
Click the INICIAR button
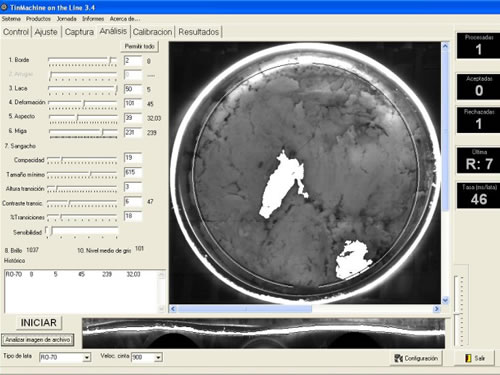pyautogui.click(x=39, y=323)
